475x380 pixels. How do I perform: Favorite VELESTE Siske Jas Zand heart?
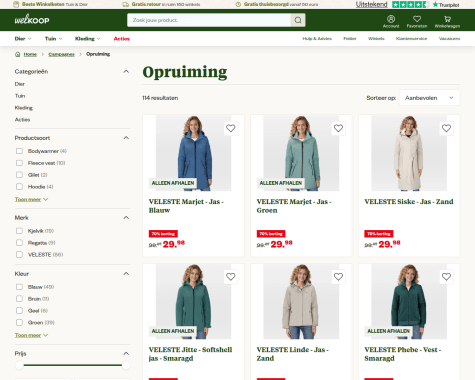click(x=446, y=128)
